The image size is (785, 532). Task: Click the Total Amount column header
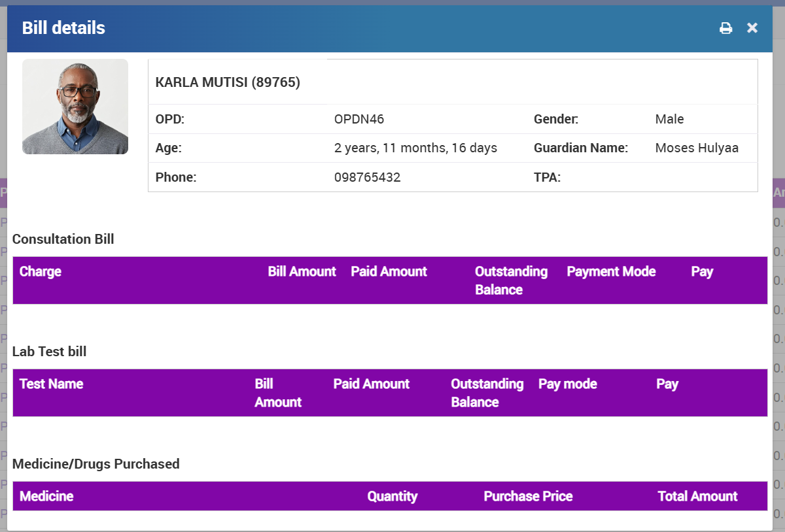(x=697, y=497)
